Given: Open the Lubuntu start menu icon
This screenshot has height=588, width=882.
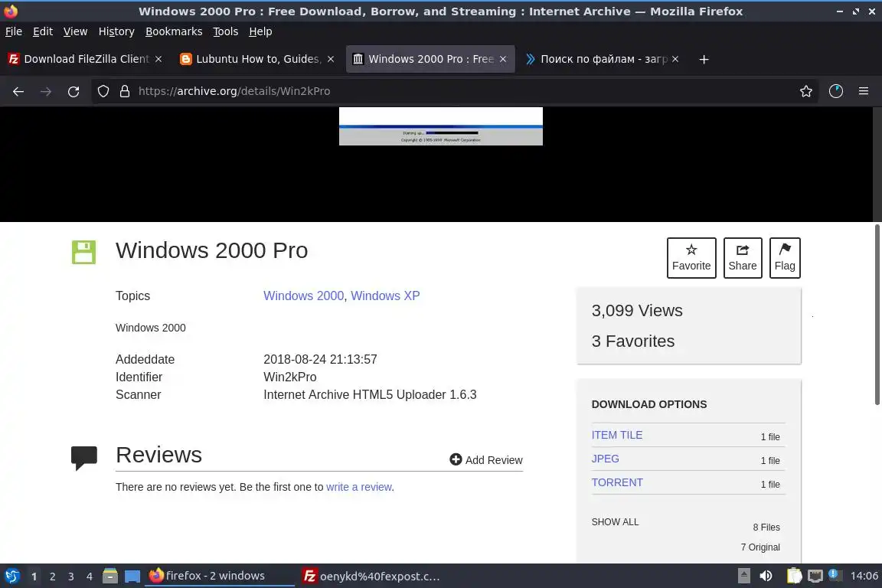Looking at the screenshot, I should coord(11,577).
